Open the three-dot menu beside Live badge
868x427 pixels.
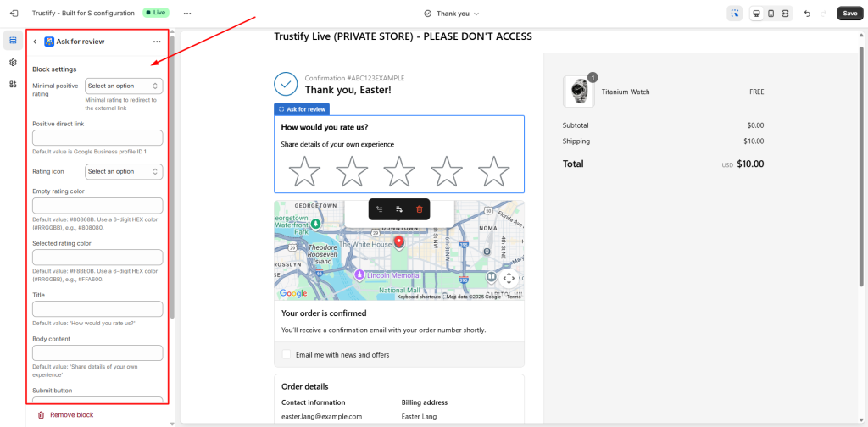coord(187,14)
